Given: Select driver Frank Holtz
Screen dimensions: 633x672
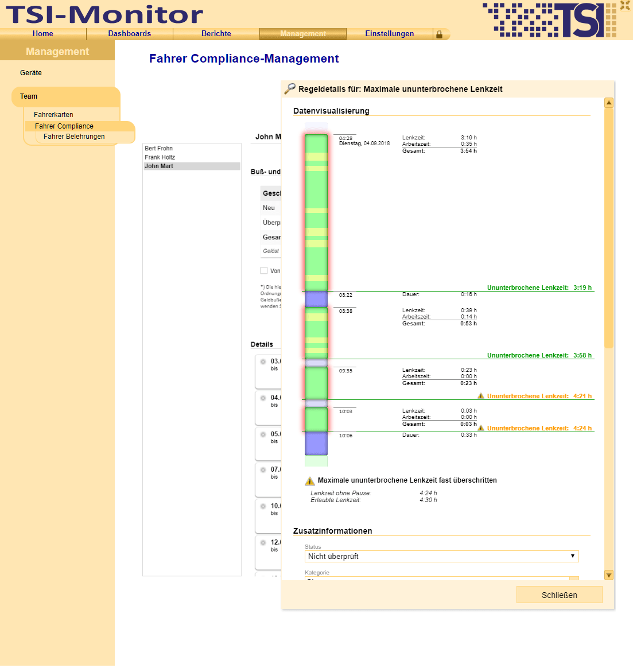Looking at the screenshot, I should click(x=192, y=157).
